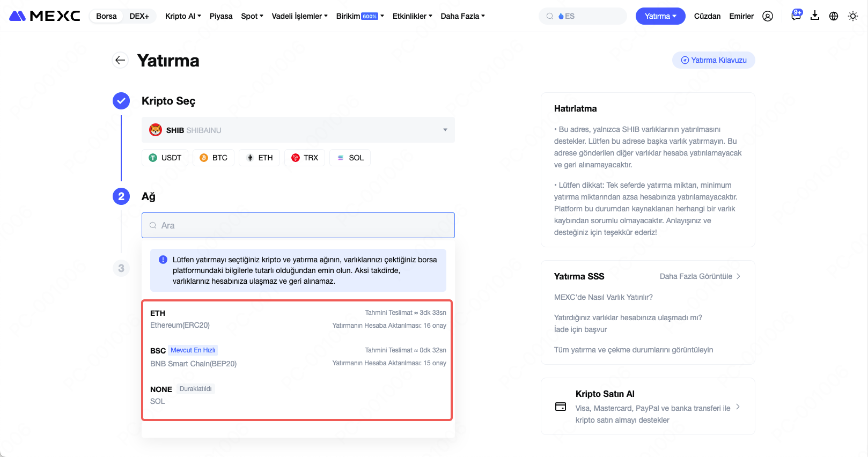Open the Kripto Satın Al chevron
This screenshot has height=457, width=868.
pyautogui.click(x=738, y=407)
